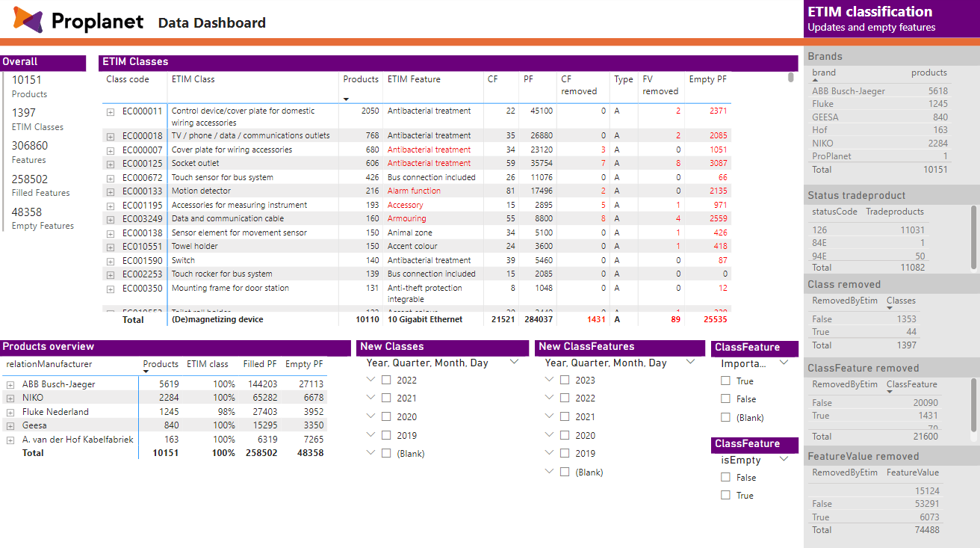Click the red Alarm function feature cell
The height and width of the screenshot is (548, 980).
[414, 191]
